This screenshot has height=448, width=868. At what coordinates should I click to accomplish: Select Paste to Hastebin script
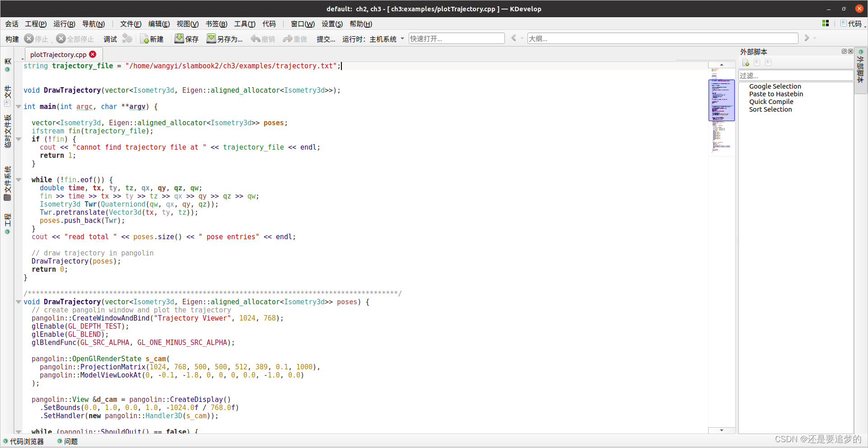[776, 94]
